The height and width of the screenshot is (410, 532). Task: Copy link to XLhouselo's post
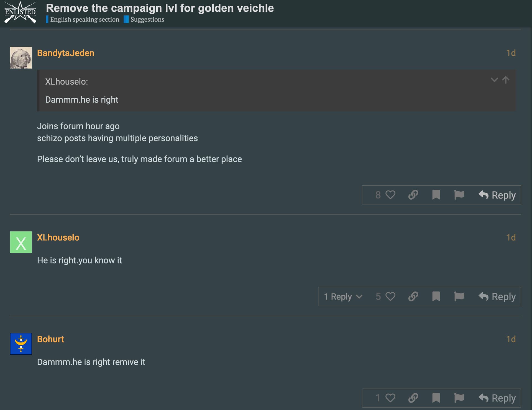pyautogui.click(x=413, y=296)
